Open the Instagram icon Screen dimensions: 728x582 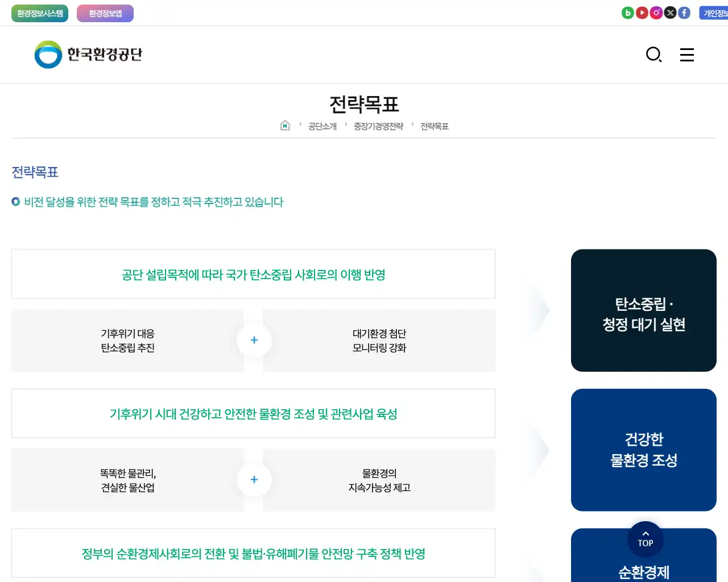(656, 12)
